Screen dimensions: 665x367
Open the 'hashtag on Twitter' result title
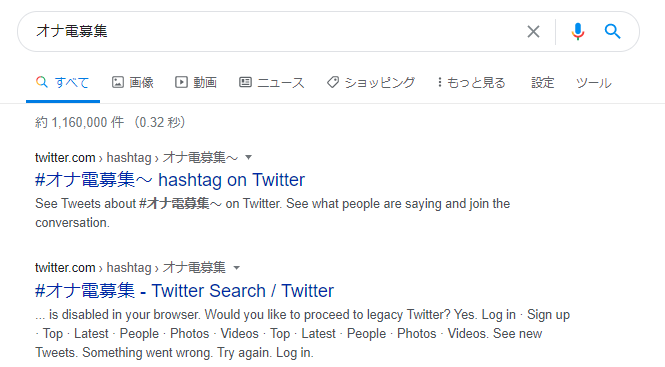click(170, 180)
